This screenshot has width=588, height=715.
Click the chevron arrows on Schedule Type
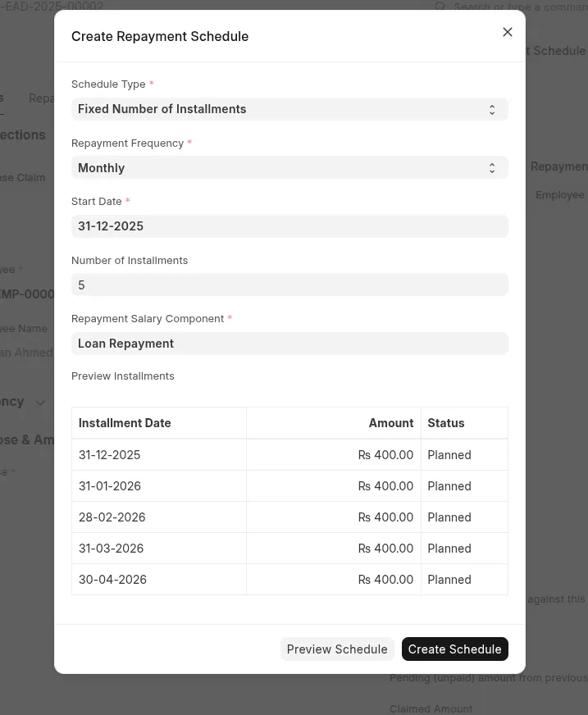(x=492, y=109)
